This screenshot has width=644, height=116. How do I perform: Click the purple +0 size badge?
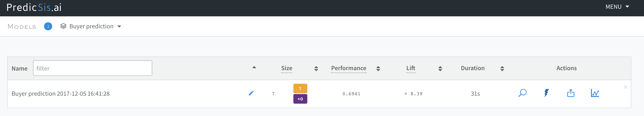300,99
